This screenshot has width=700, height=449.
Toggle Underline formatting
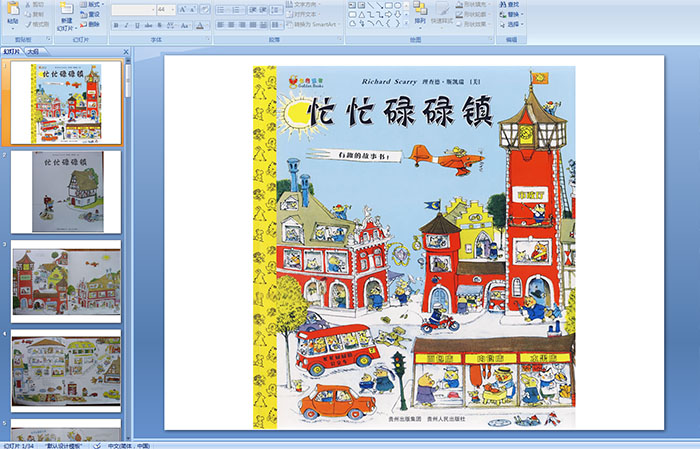click(x=137, y=25)
